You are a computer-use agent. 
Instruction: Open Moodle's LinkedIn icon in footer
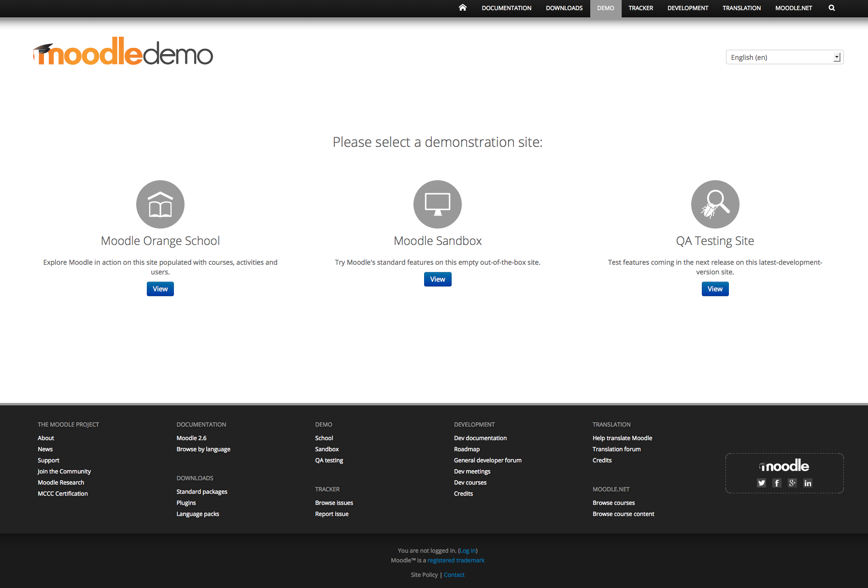[808, 483]
